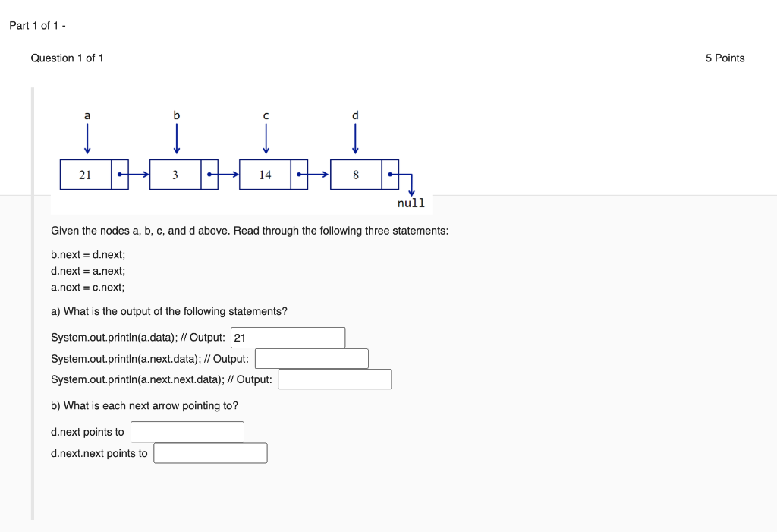Click the d.next.next points to input field
777x532 pixels.
(x=210, y=452)
